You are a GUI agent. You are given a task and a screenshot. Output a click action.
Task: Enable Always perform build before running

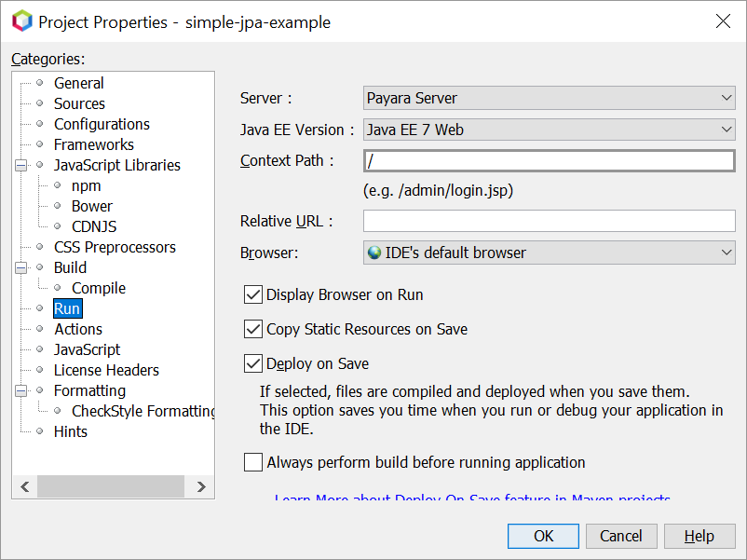point(252,462)
